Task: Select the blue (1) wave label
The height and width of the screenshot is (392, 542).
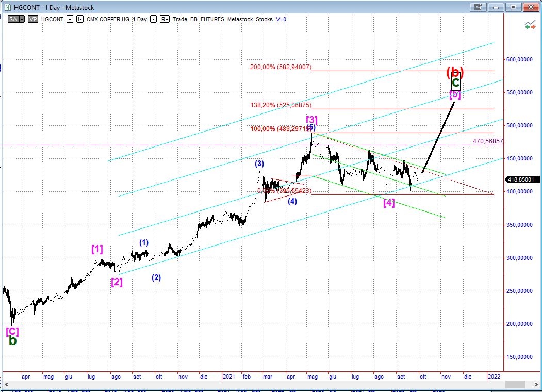Action: coord(144,242)
